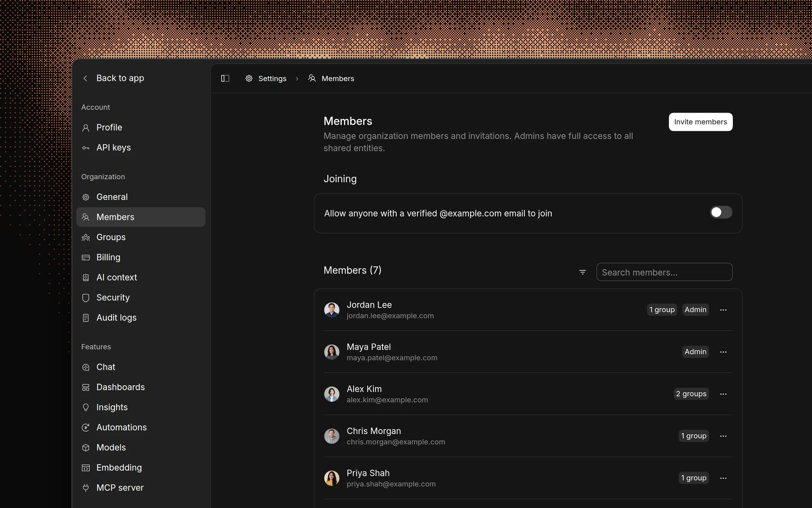Click the Members breadcrumb person icon
812x508 pixels.
coord(312,78)
